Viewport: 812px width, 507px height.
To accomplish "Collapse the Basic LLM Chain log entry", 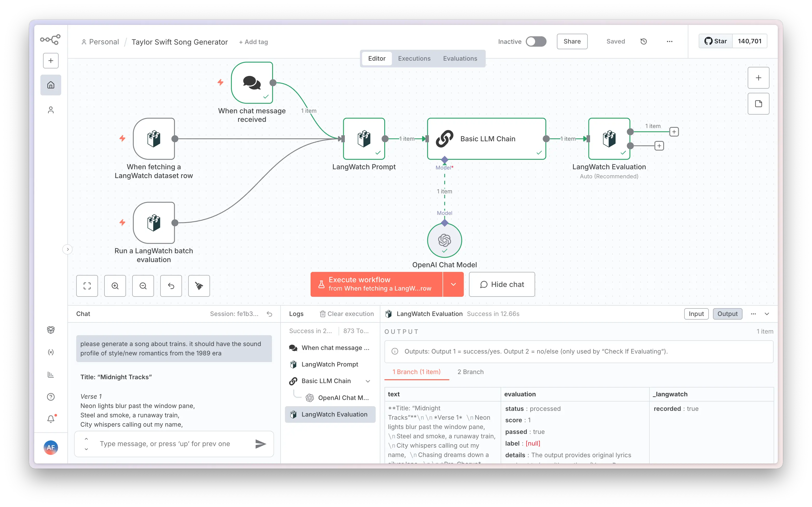I will click(x=368, y=381).
